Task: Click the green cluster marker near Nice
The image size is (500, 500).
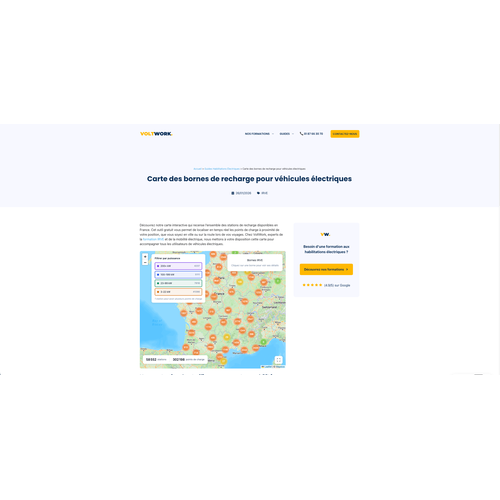Action: (263, 342)
